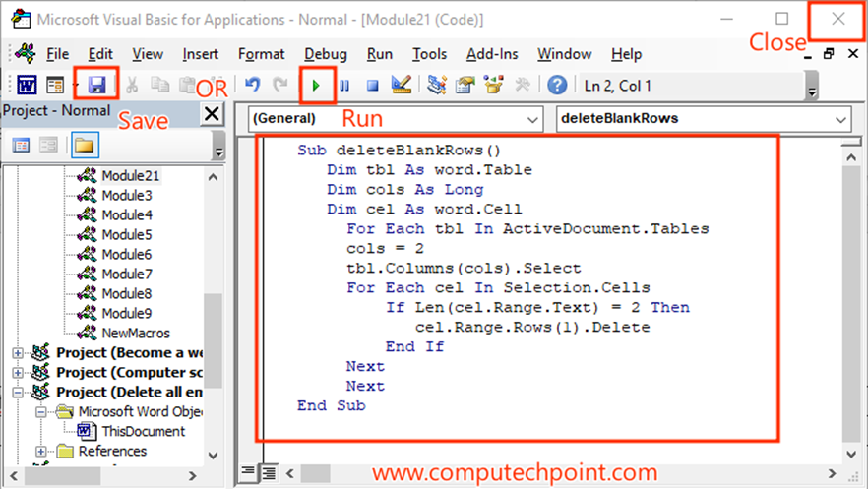Click the Paste toolbar icon

188,86
